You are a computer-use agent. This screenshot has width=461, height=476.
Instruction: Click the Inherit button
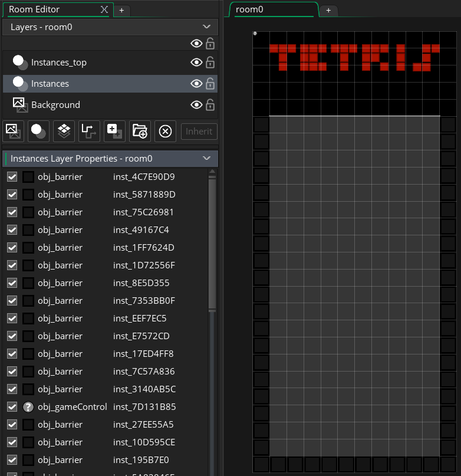[199, 131]
